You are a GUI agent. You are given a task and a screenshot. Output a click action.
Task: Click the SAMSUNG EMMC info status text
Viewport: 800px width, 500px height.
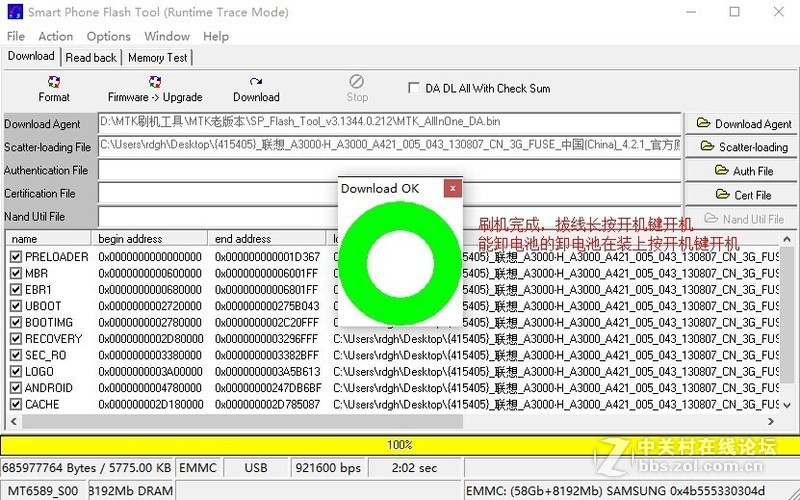(616, 491)
